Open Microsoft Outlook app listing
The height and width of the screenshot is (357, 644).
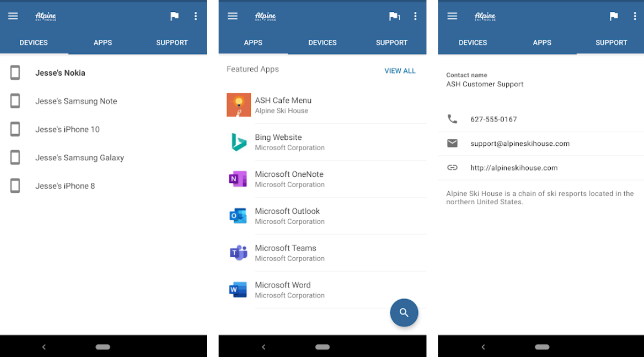coord(323,216)
